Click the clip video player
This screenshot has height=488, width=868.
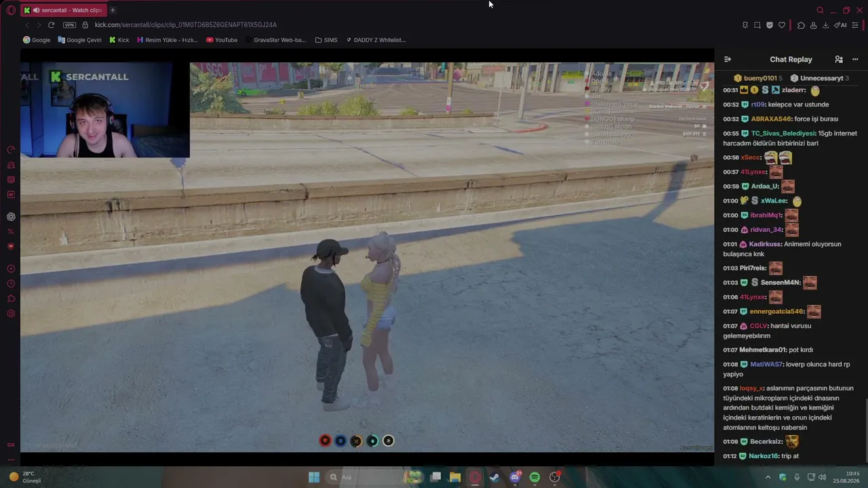pyautogui.click(x=367, y=257)
